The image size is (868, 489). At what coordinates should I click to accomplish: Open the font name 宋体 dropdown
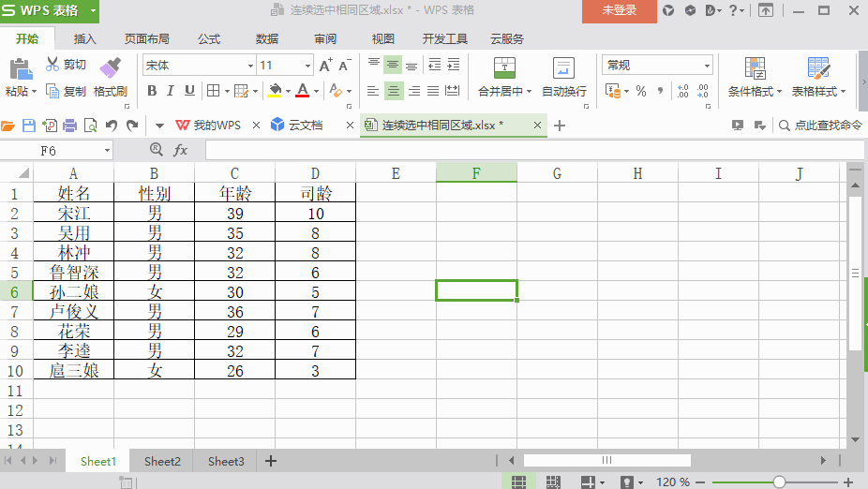pyautogui.click(x=250, y=66)
